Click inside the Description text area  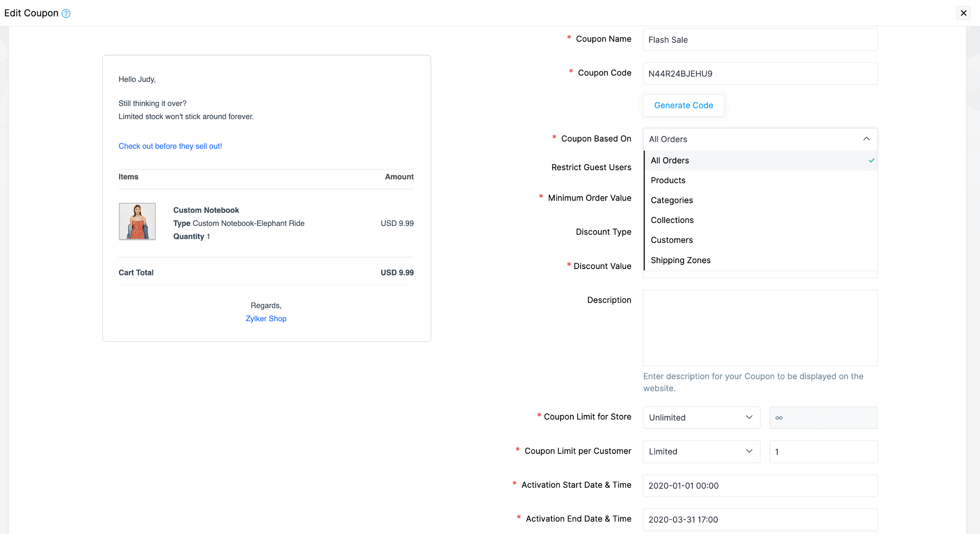[760, 328]
